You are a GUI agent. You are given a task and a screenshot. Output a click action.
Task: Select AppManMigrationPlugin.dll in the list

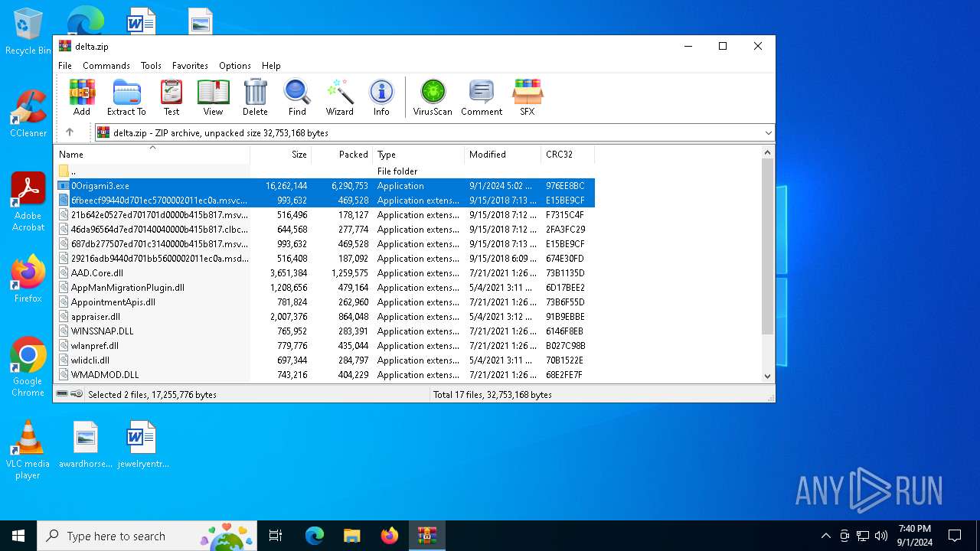[x=325, y=288]
